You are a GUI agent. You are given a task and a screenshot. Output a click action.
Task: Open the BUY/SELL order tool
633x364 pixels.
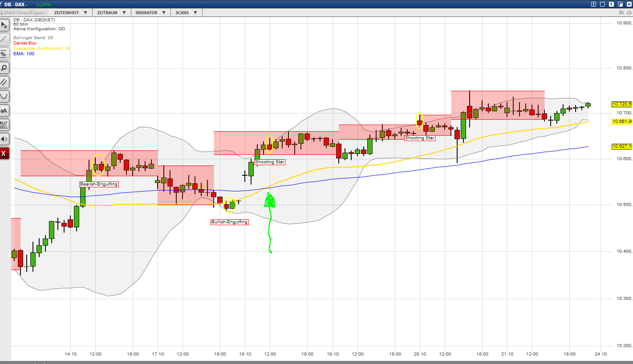pyautogui.click(x=4, y=125)
